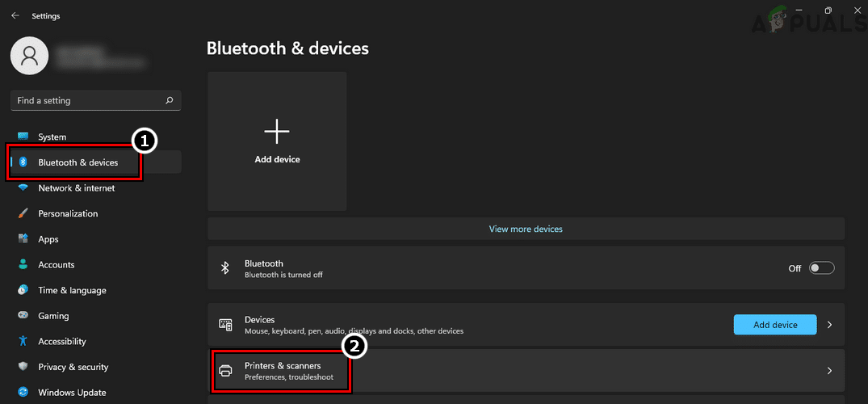Follow the View more devices link
Viewport: 868px width, 404px height.
click(x=526, y=229)
